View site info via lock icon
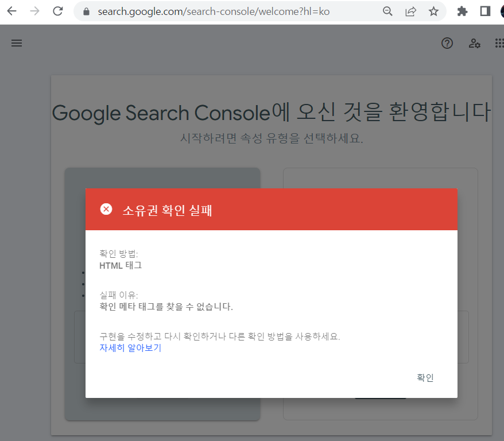 [x=86, y=11]
